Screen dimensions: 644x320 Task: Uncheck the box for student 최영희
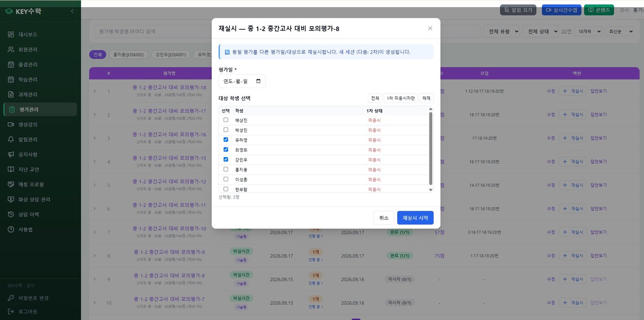tap(226, 150)
